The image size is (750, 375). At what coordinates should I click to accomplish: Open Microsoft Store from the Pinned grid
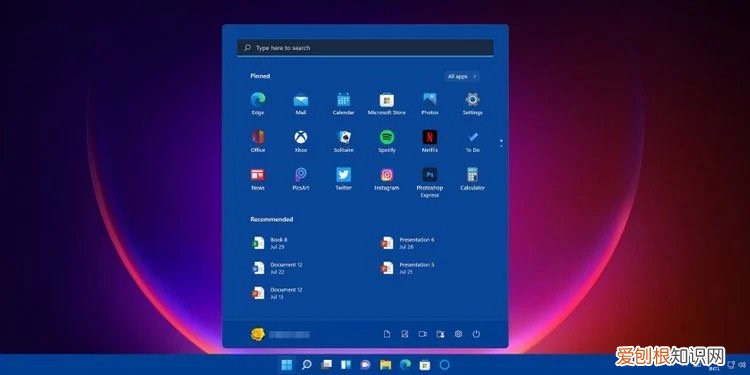[386, 103]
